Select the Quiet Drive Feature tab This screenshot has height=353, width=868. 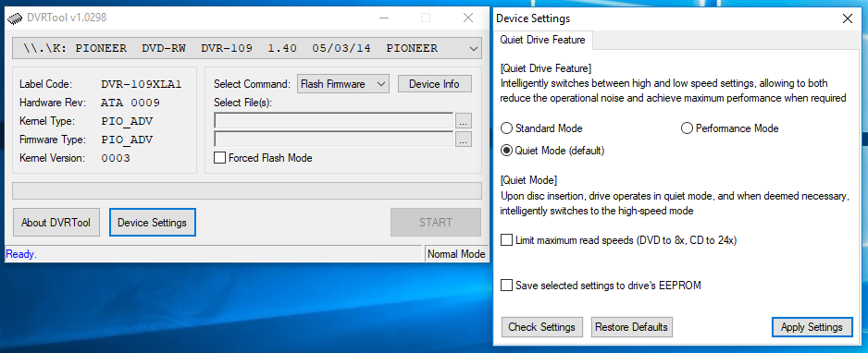(542, 40)
